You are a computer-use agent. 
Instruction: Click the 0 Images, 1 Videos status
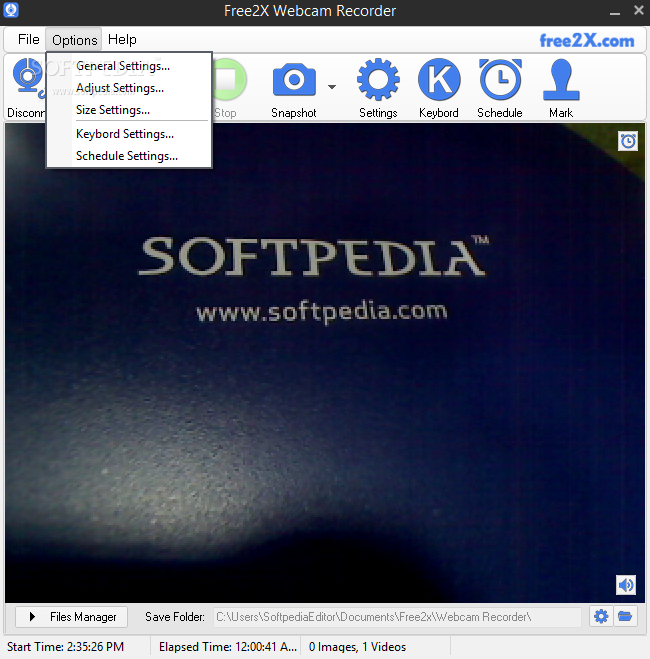coord(357,646)
